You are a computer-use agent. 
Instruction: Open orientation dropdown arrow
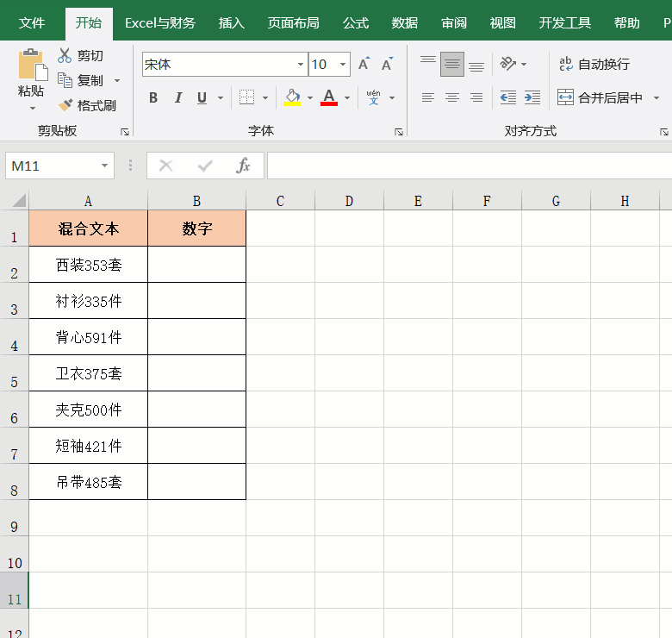pyautogui.click(x=524, y=64)
